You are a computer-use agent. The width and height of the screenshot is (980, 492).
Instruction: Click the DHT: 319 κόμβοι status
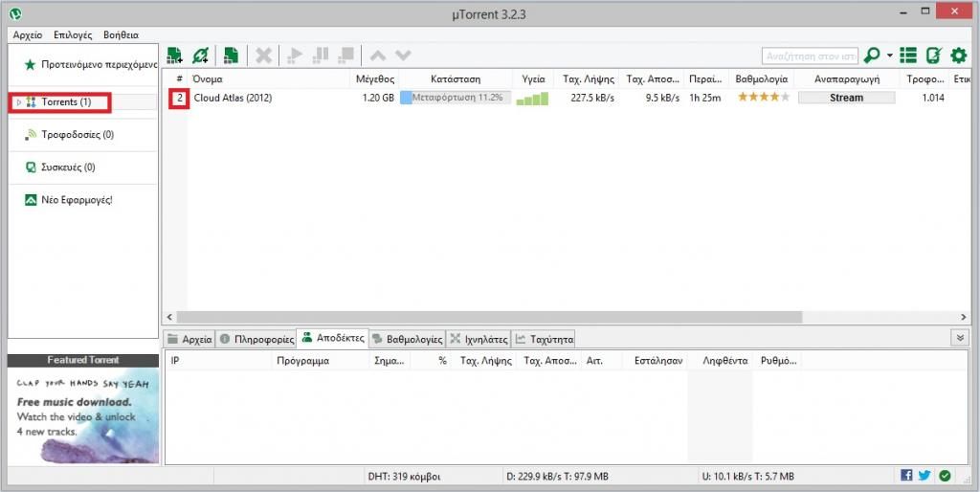[x=404, y=477]
